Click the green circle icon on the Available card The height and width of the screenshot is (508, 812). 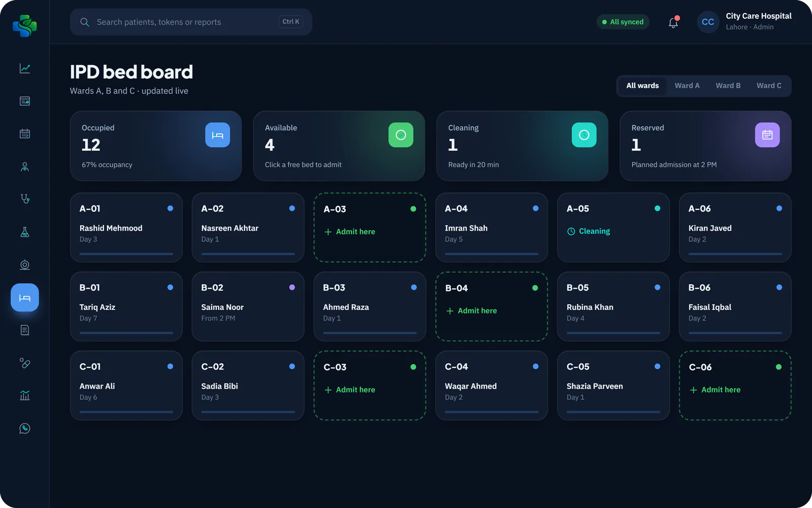click(x=401, y=135)
